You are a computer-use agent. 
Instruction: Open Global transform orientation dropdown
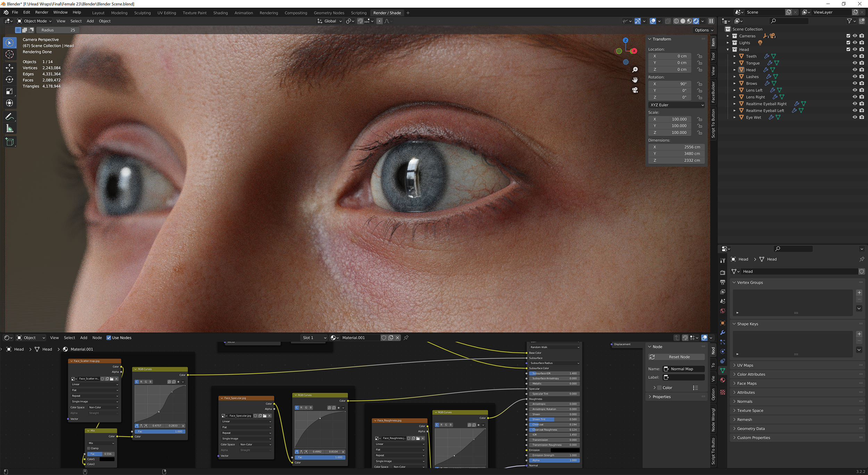pos(329,21)
